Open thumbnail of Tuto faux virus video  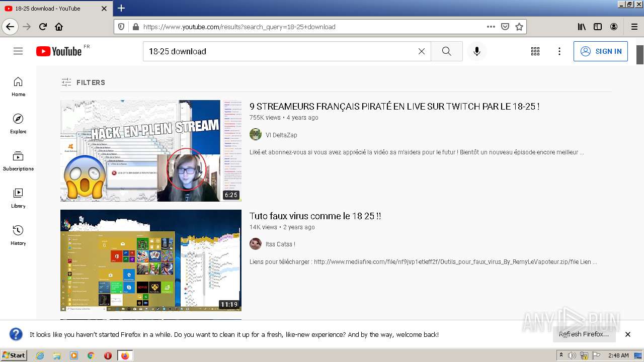coord(151,260)
